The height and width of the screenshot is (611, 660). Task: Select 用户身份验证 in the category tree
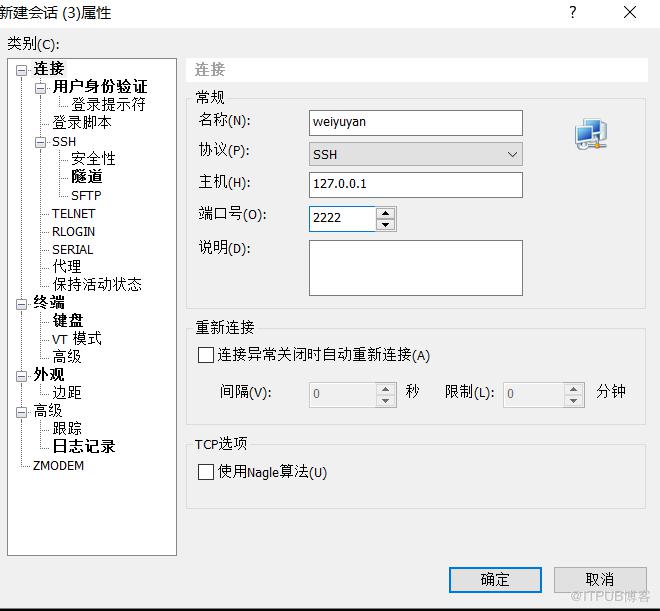pos(100,86)
